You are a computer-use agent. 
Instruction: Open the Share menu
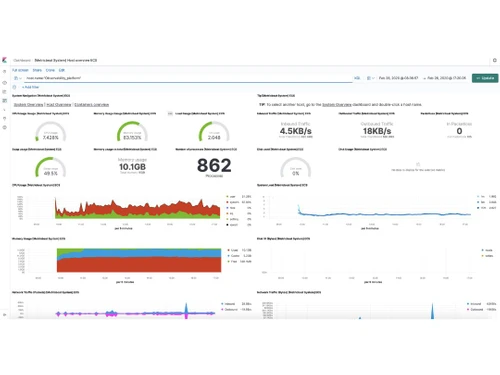[x=37, y=70]
